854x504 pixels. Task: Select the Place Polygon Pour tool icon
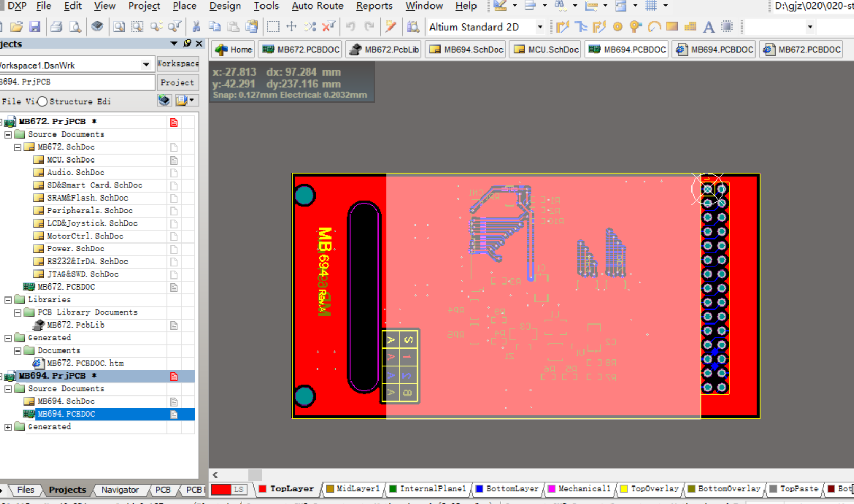[x=690, y=26]
